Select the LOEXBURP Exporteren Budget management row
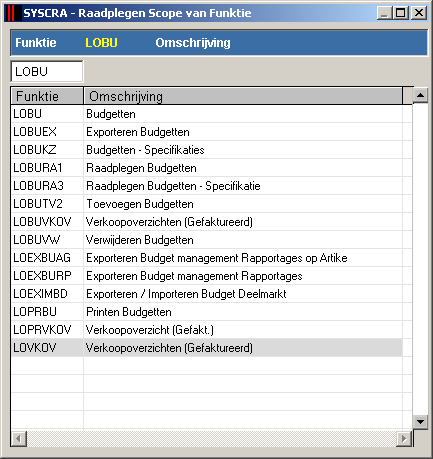Viewport: 433px width, 459px height. pyautogui.click(x=207, y=276)
